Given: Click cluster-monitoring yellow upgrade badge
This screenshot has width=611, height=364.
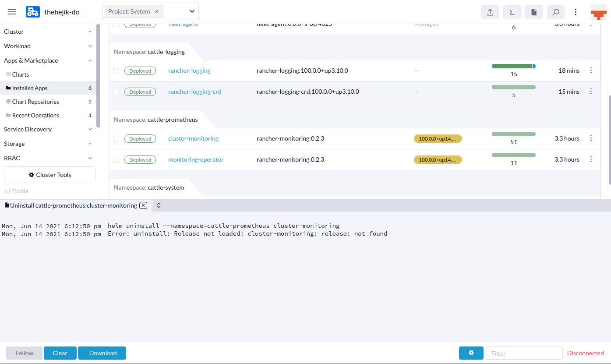Looking at the screenshot, I should [438, 139].
